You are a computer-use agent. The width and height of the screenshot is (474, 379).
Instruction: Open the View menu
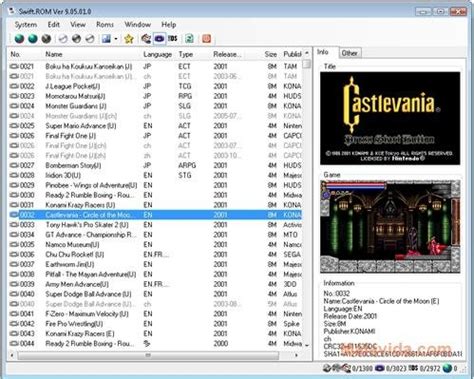pyautogui.click(x=78, y=25)
